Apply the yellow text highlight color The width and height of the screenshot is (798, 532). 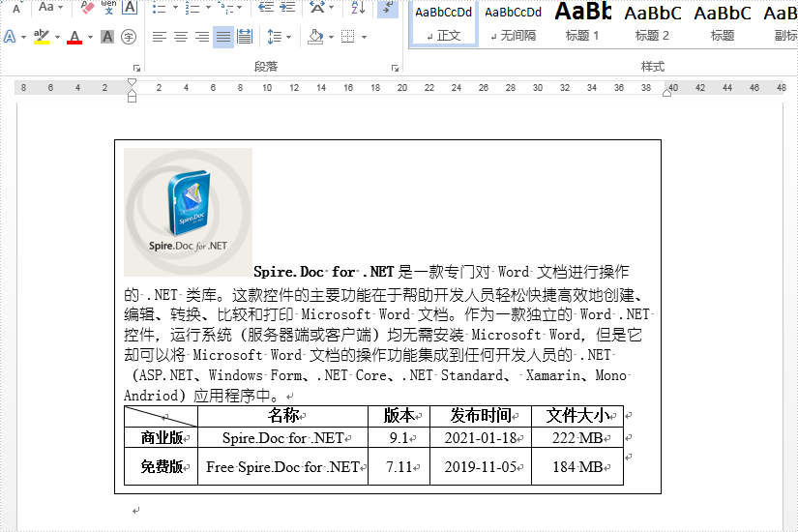(x=42, y=37)
